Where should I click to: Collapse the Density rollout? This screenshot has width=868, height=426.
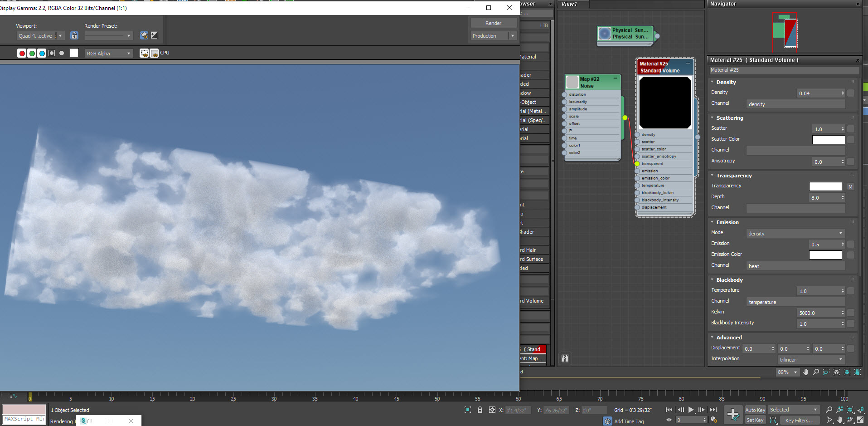(x=712, y=82)
